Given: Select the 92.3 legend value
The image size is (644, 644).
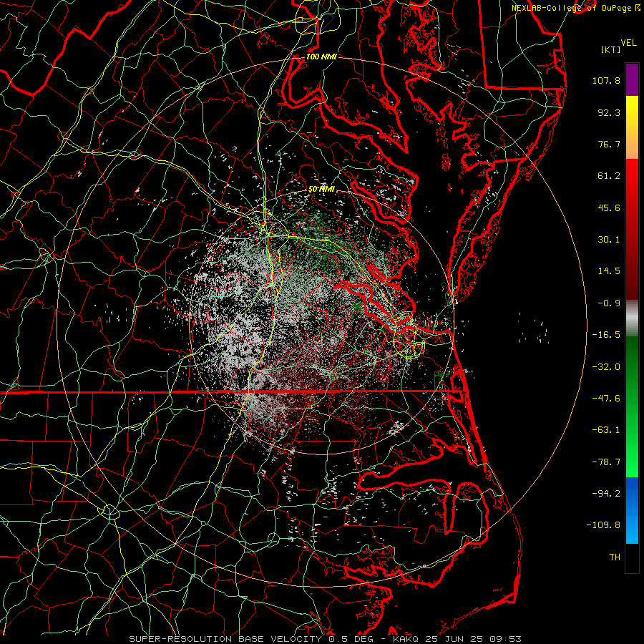Looking at the screenshot, I should point(609,112).
